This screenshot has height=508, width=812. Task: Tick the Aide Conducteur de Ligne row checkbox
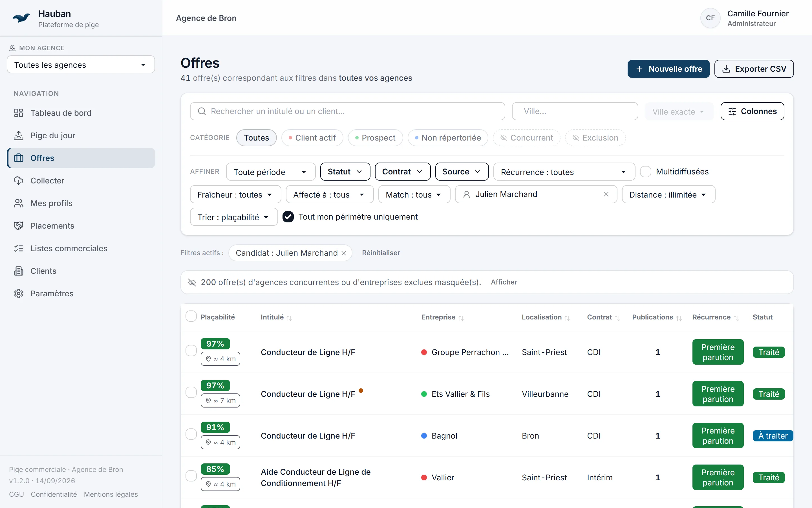click(191, 476)
